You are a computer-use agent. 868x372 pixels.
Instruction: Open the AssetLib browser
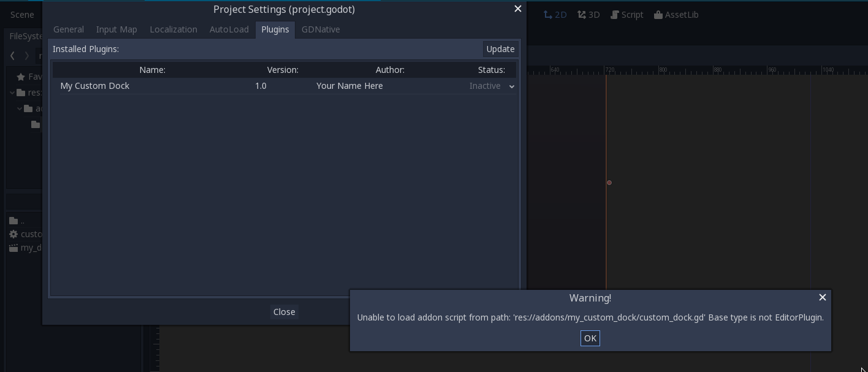tap(676, 15)
